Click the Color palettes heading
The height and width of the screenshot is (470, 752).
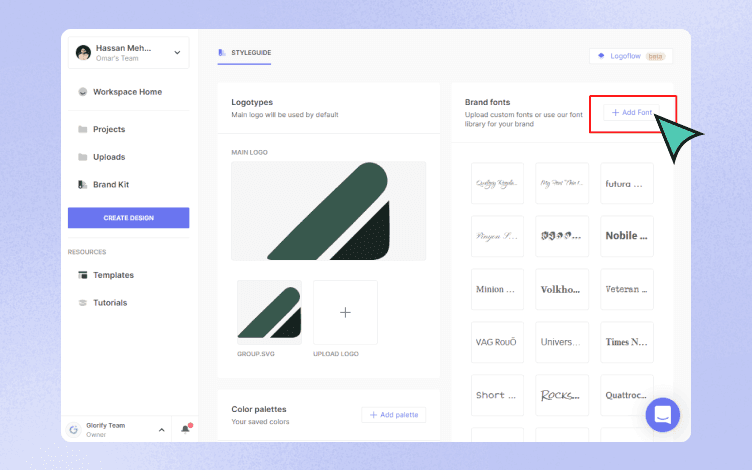pyautogui.click(x=259, y=409)
